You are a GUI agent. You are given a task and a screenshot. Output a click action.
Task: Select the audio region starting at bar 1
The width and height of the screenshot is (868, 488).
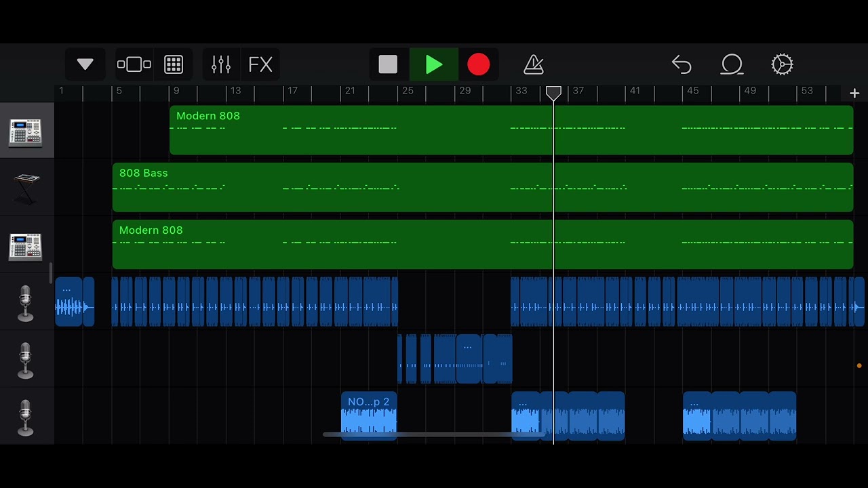[68, 302]
